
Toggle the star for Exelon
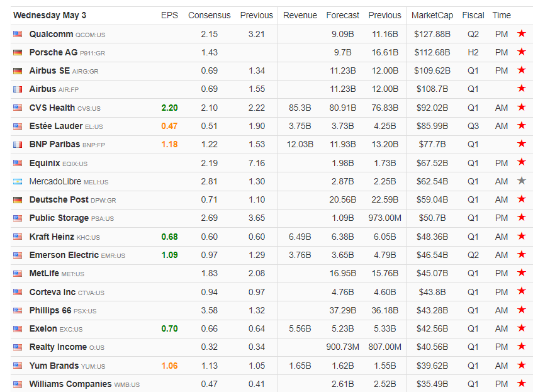pos(522,328)
